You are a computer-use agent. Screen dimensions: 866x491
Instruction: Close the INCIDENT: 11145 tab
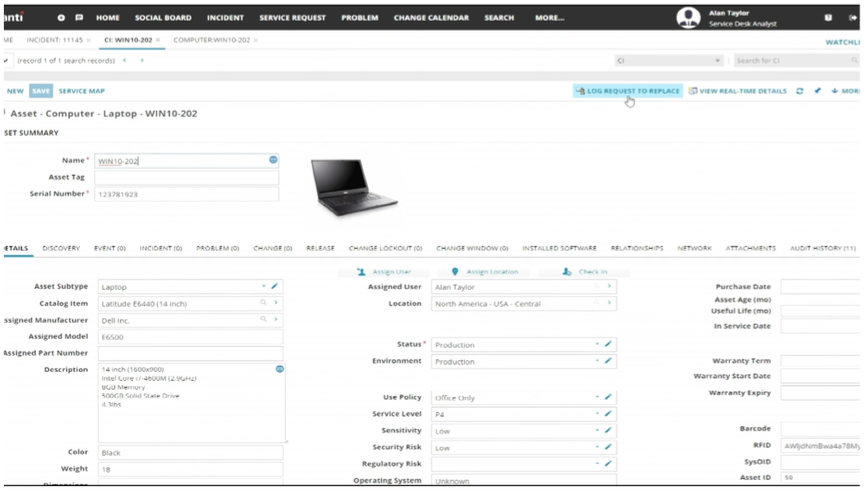click(x=88, y=40)
